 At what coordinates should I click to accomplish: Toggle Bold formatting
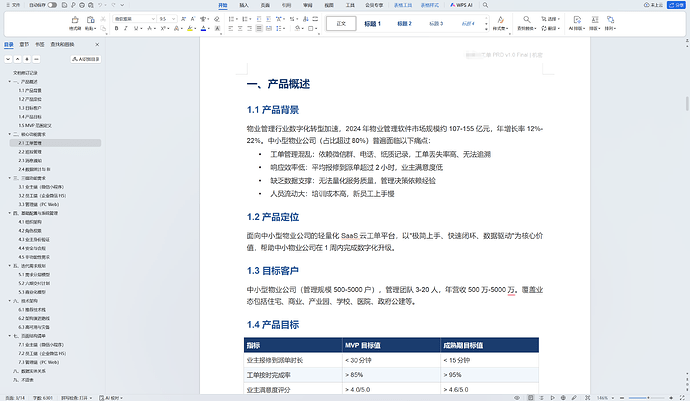(117, 29)
